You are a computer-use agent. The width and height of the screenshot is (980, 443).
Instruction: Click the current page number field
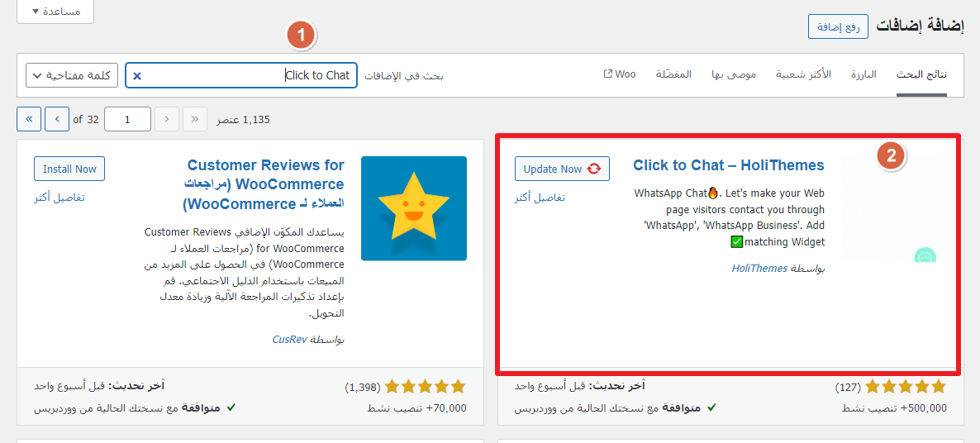pyautogui.click(x=127, y=119)
